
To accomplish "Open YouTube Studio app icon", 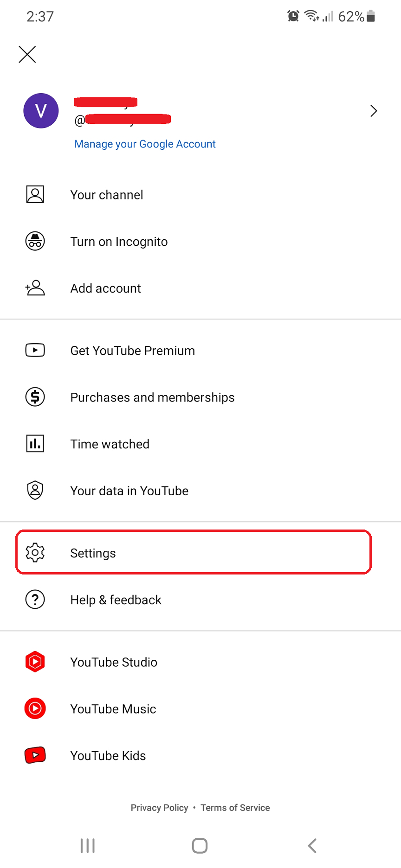I will point(35,662).
